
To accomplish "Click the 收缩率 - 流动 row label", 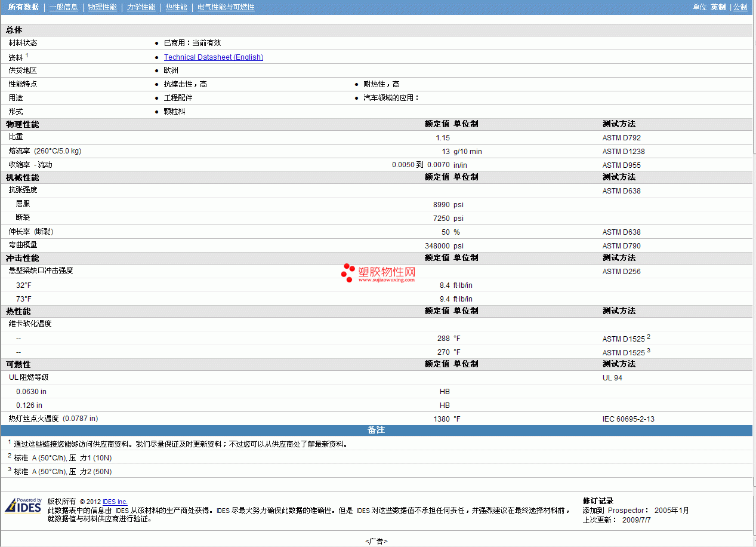I will [x=30, y=165].
